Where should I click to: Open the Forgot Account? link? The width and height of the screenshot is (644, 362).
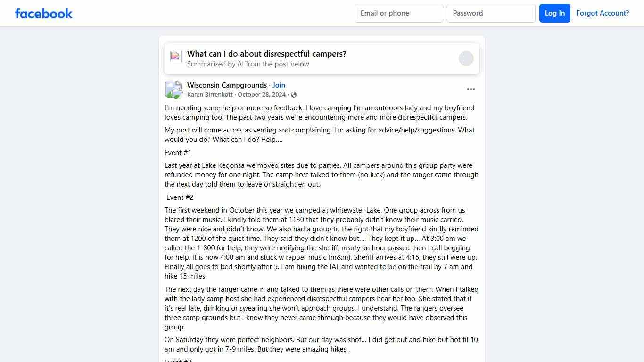click(x=602, y=13)
